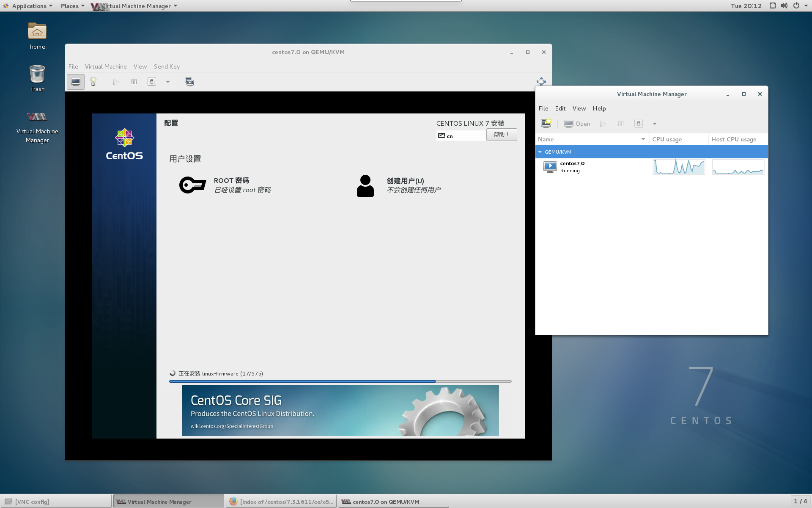Click the cn keyboard layout indicator
812x508 pixels.
(x=461, y=136)
